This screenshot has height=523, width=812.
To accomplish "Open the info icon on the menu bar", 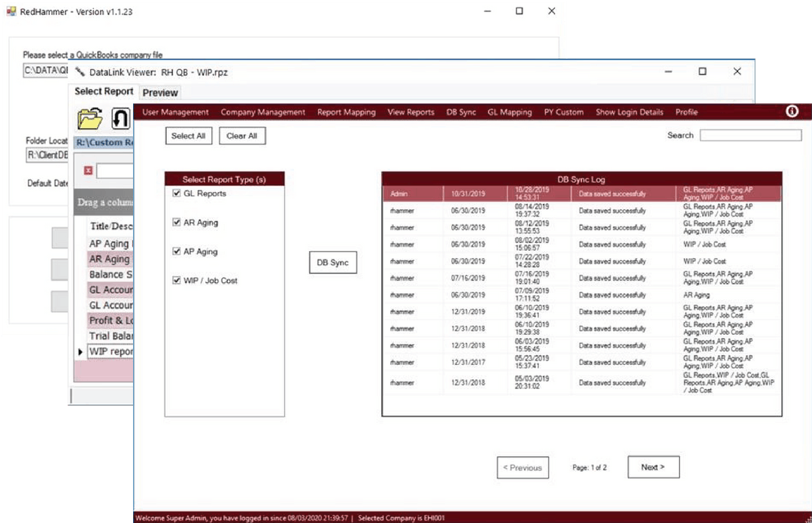I will [791, 111].
